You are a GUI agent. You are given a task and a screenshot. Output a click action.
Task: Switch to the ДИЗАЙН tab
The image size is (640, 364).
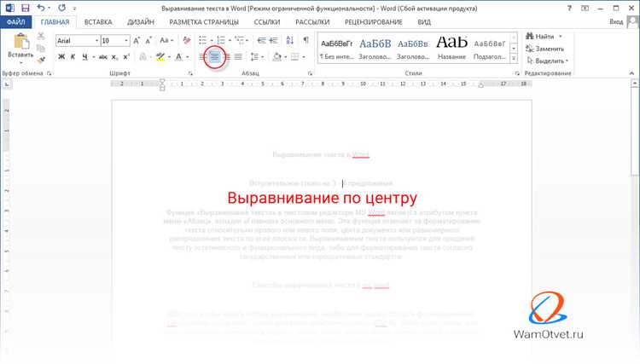(x=141, y=22)
